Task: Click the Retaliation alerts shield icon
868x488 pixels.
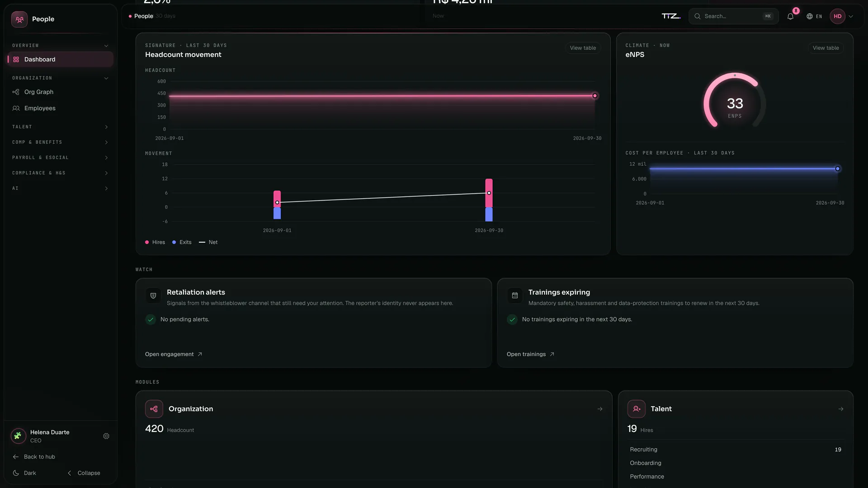Action: 153,296
